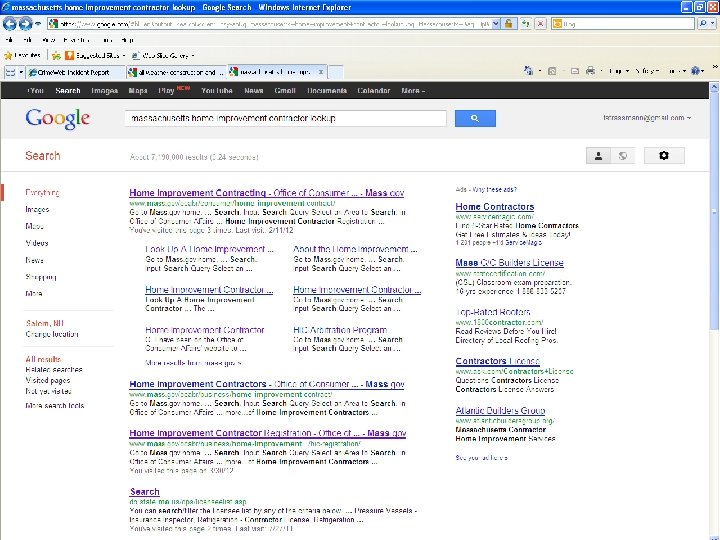720x540 pixels.
Task: Click the browser Forward arrow button
Action: click(25, 23)
